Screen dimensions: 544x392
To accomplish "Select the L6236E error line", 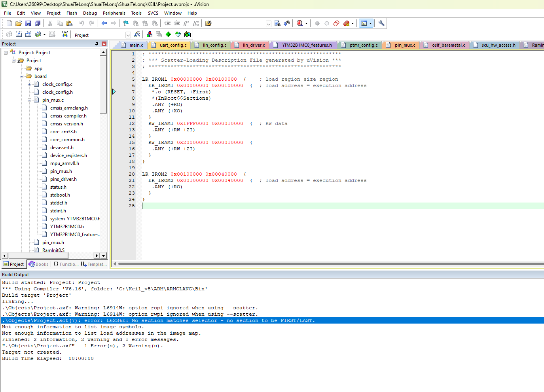I will coord(272,320).
